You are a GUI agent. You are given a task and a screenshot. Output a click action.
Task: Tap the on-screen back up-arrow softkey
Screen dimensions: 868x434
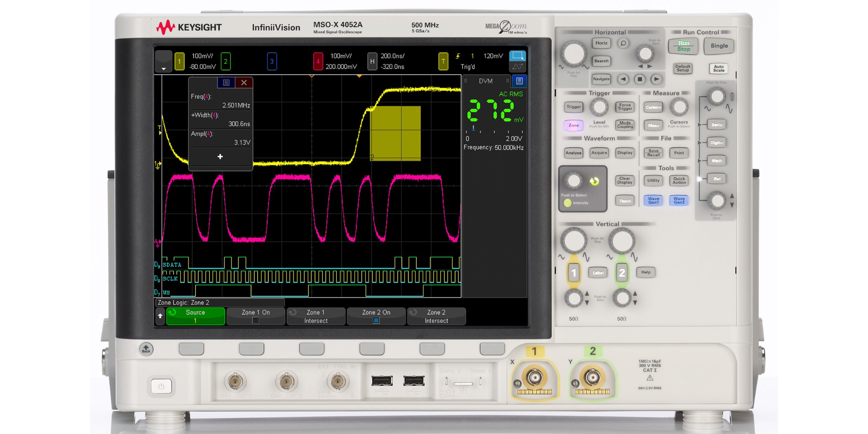click(160, 316)
